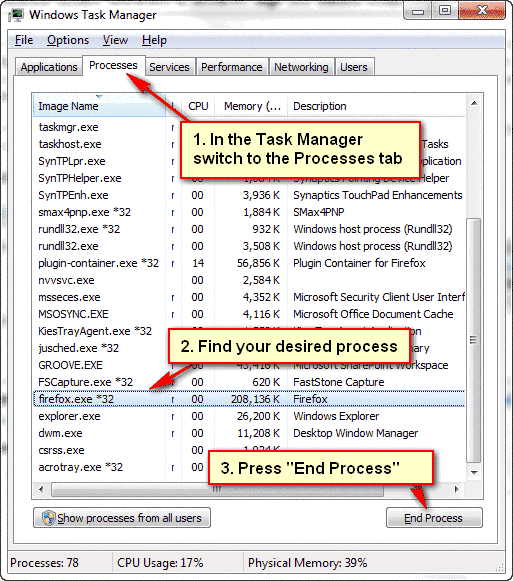
Task: Click End Process button
Action: coord(434,518)
